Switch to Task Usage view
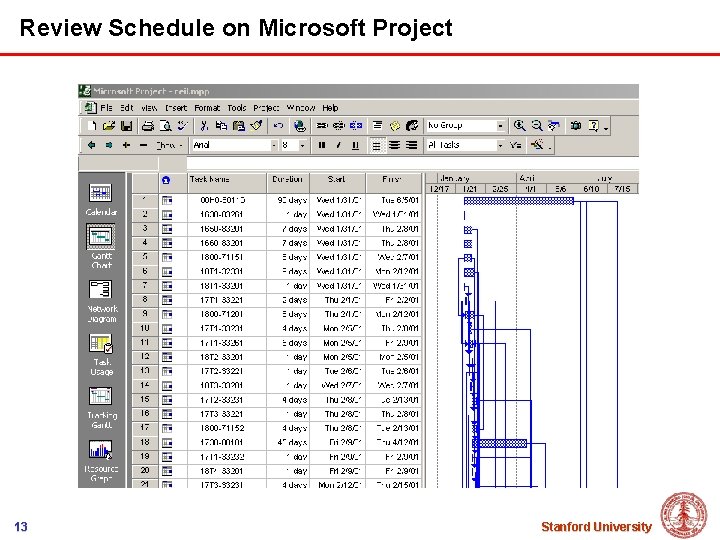The width and height of the screenshot is (720, 540). click(101, 354)
